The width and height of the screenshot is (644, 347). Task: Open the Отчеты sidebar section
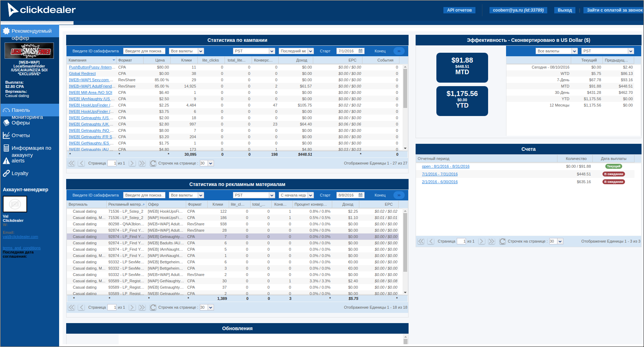point(30,135)
